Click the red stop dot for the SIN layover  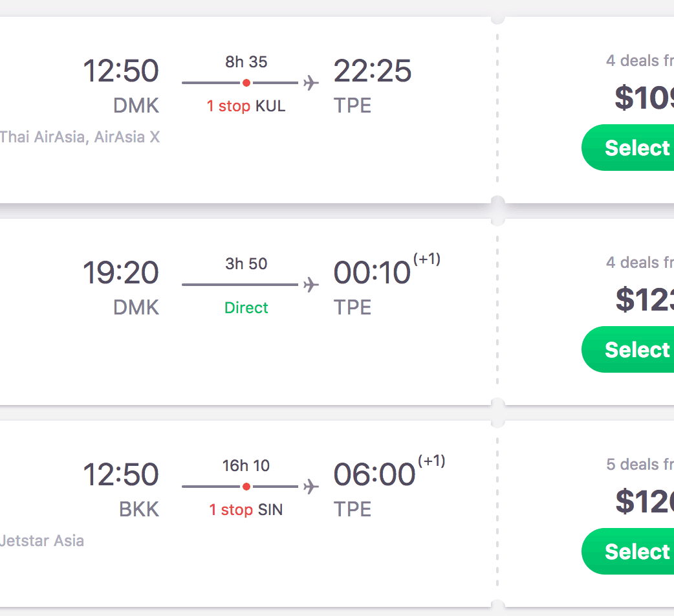point(246,487)
